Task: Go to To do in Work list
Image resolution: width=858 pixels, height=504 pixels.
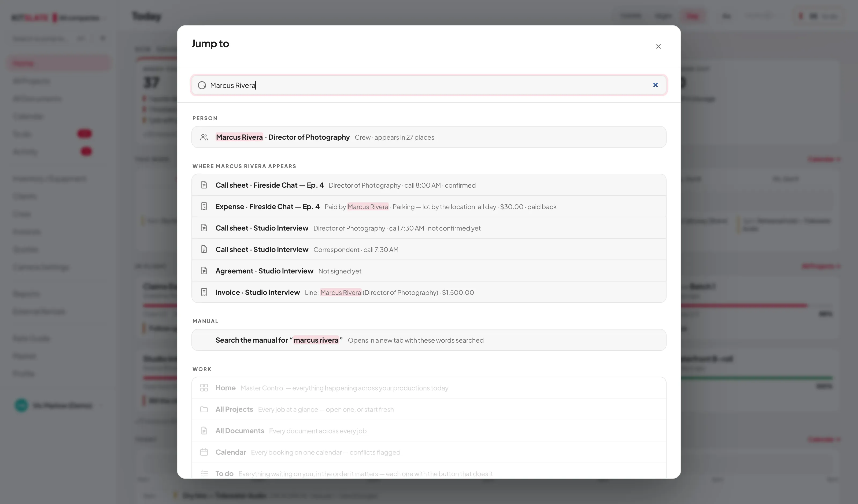Action: (x=429, y=471)
